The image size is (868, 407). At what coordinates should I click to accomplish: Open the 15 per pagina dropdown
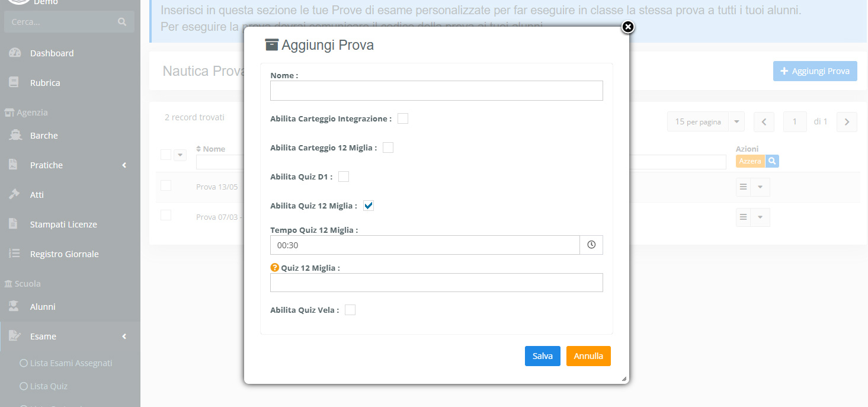(705, 121)
